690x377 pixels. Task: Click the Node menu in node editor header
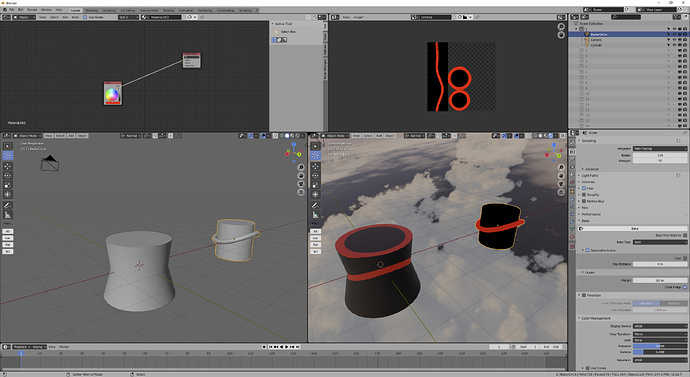pos(75,17)
